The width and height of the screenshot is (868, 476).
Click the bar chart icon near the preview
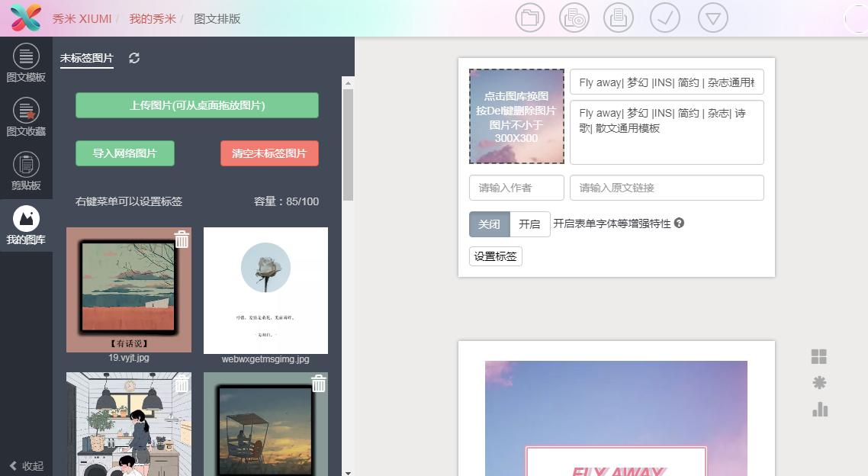coord(818,410)
